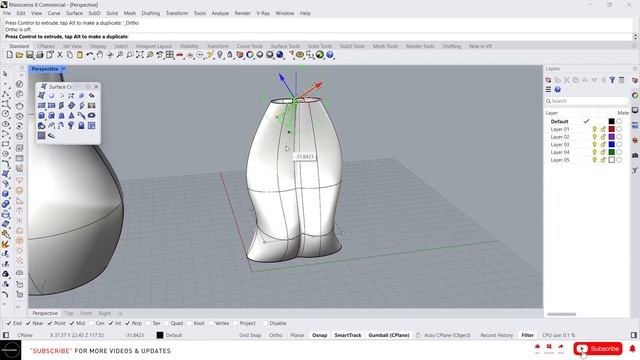The width and height of the screenshot is (640, 360).
Task: Toggle the Point osnap checkbox
Action: click(50, 323)
